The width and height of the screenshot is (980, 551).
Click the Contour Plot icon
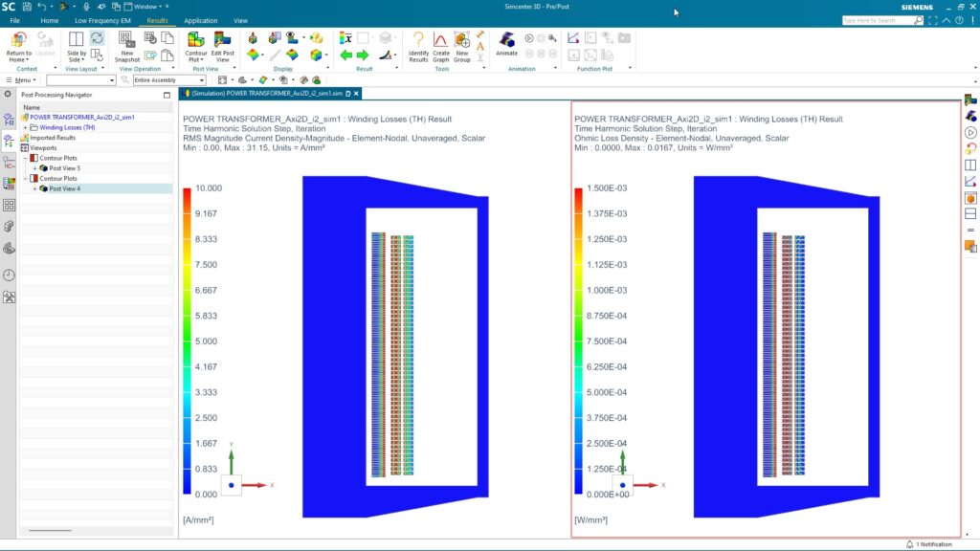tap(196, 44)
